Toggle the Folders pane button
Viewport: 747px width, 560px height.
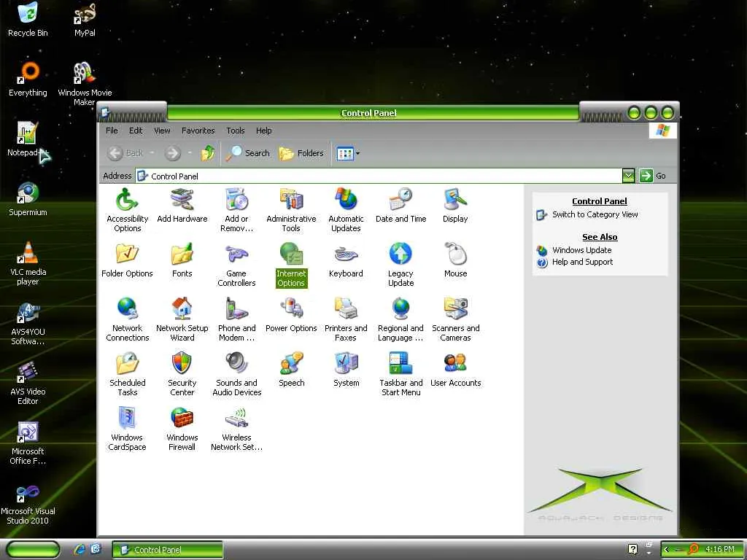tap(301, 153)
